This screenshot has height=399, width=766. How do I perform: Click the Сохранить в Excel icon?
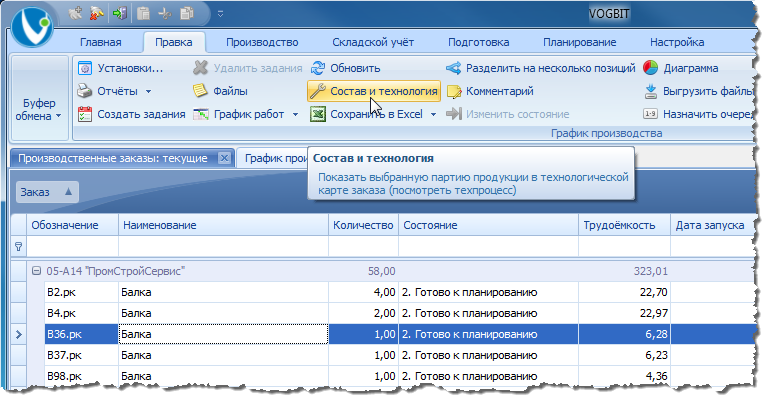click(x=318, y=114)
